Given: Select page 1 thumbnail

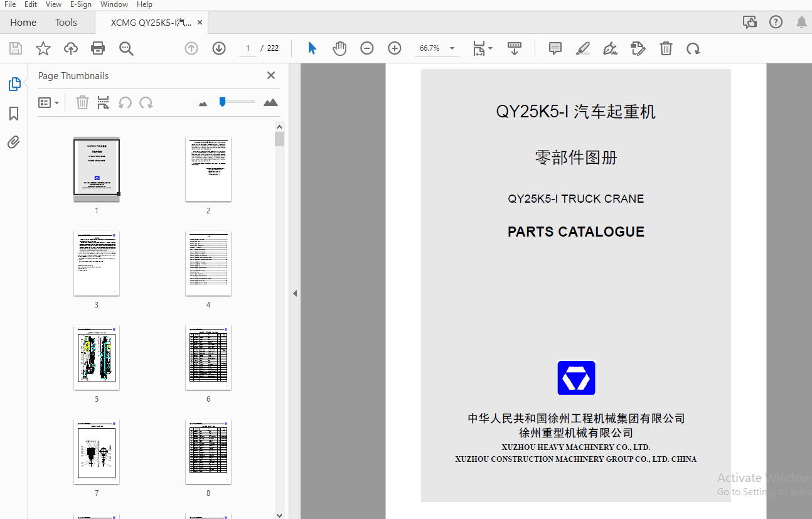Looking at the screenshot, I should click(x=97, y=169).
